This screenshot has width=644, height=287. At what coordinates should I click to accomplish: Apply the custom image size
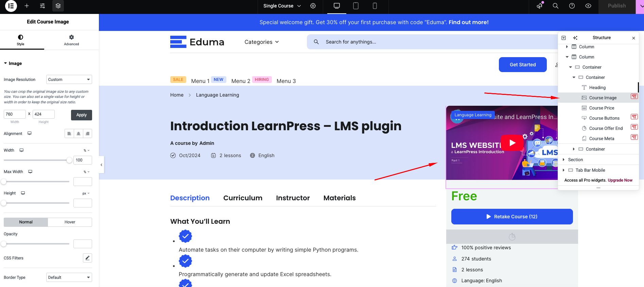point(82,115)
